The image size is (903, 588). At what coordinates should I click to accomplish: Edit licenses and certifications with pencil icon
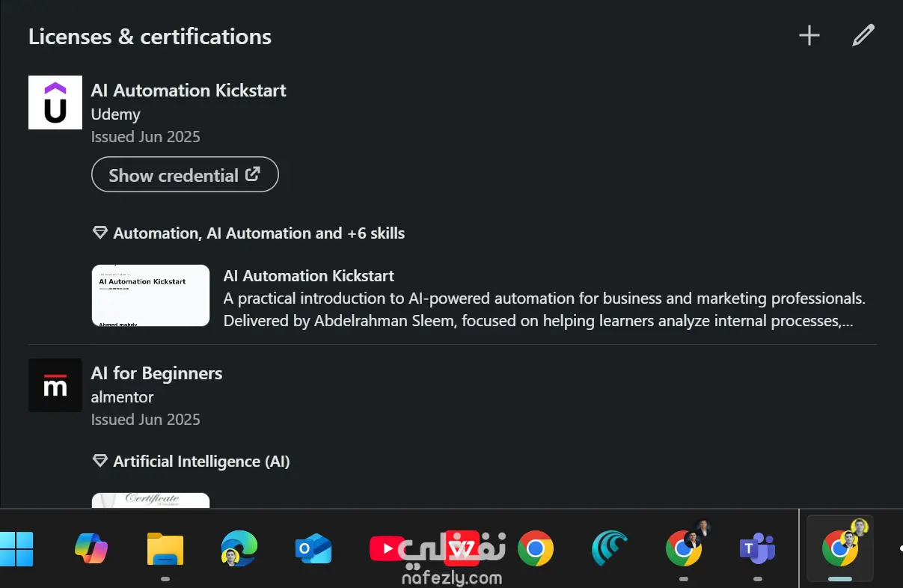[x=863, y=35]
